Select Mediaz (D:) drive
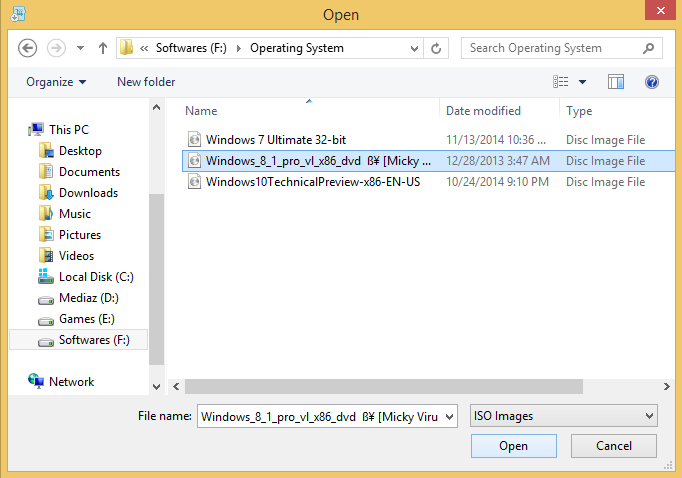This screenshot has height=478, width=682. click(x=78, y=298)
